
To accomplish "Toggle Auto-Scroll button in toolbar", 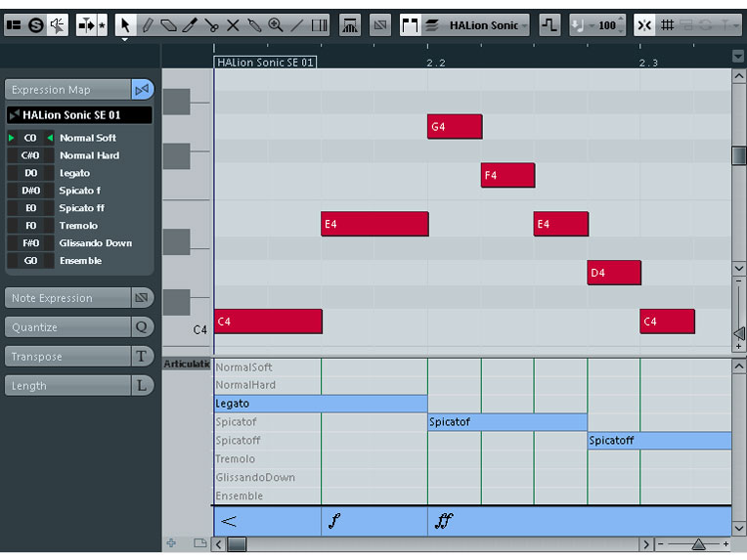I will point(86,24).
